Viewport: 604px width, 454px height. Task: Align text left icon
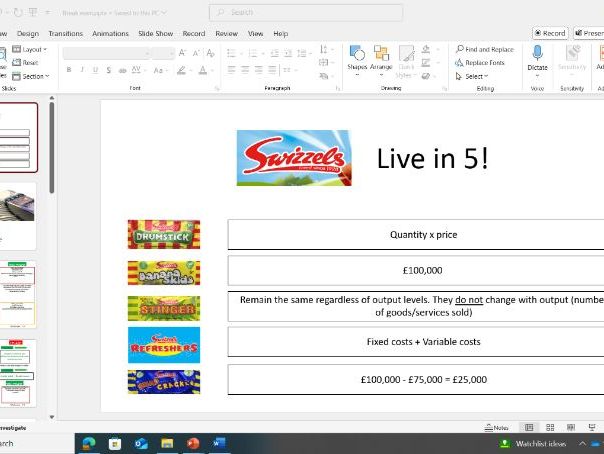pyautogui.click(x=231, y=70)
